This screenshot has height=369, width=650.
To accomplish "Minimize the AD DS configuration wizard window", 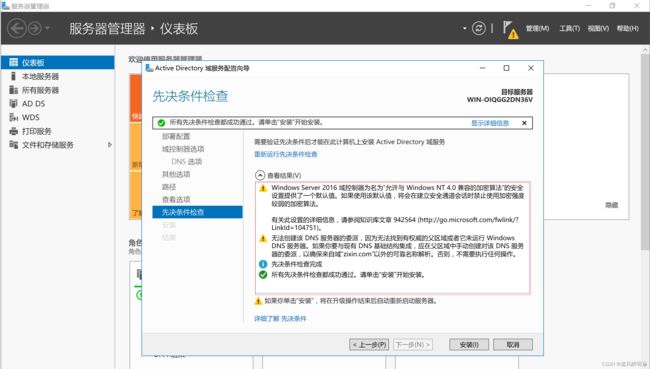I will [x=482, y=68].
